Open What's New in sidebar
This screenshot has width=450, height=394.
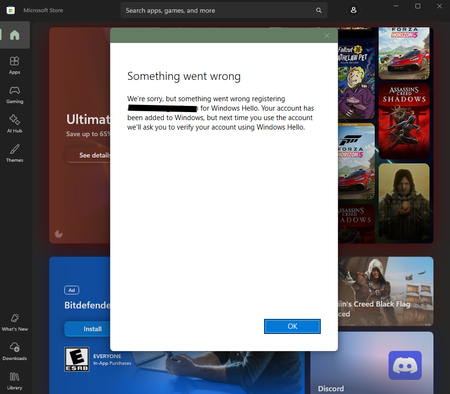pos(15,322)
